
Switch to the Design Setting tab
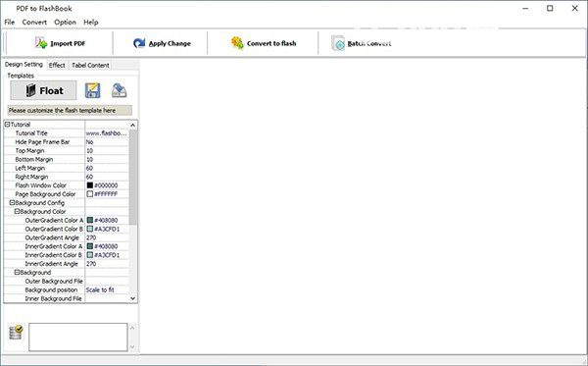24,64
